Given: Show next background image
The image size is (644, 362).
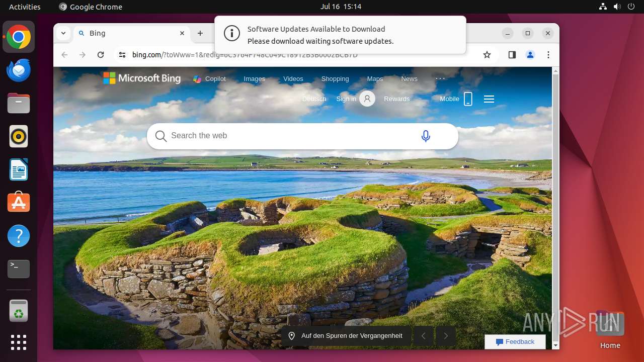Looking at the screenshot, I should 446,336.
